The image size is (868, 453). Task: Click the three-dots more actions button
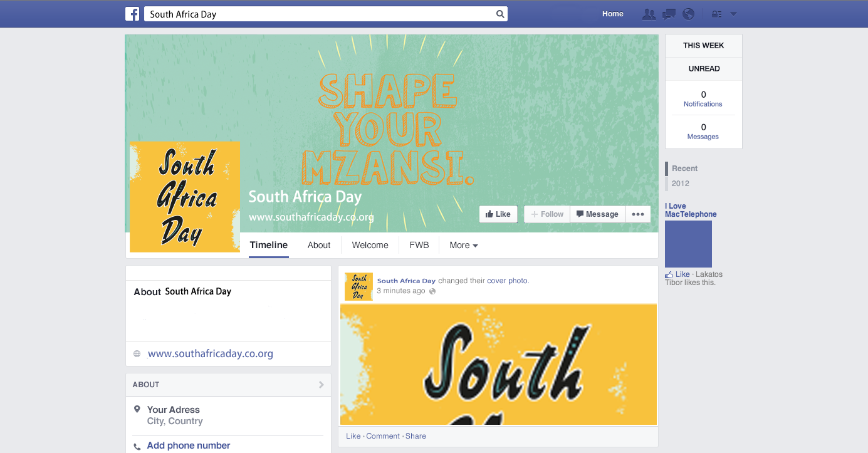638,214
